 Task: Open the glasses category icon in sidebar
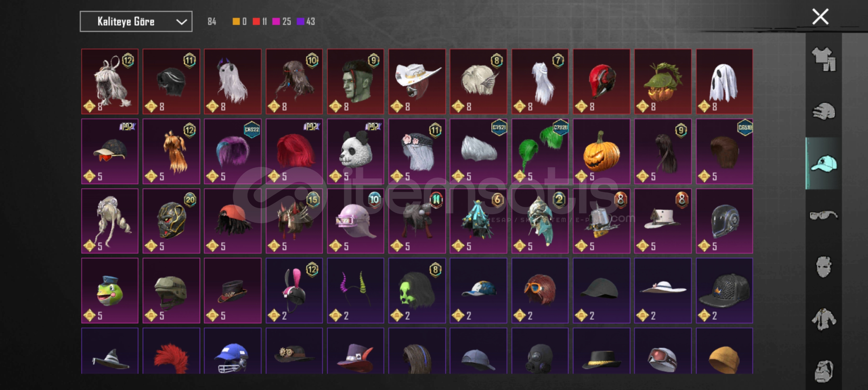(x=824, y=215)
